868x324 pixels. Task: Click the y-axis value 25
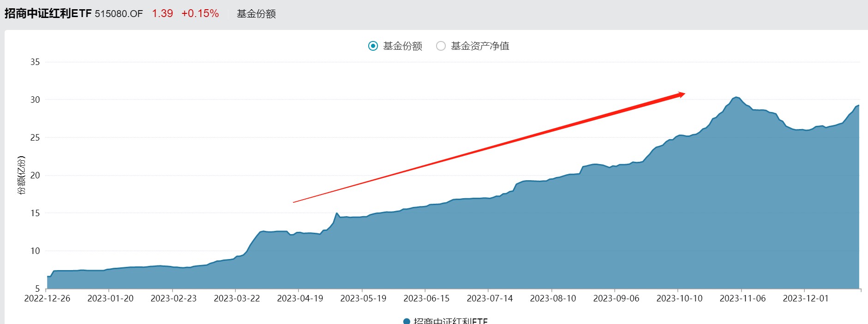(x=35, y=137)
